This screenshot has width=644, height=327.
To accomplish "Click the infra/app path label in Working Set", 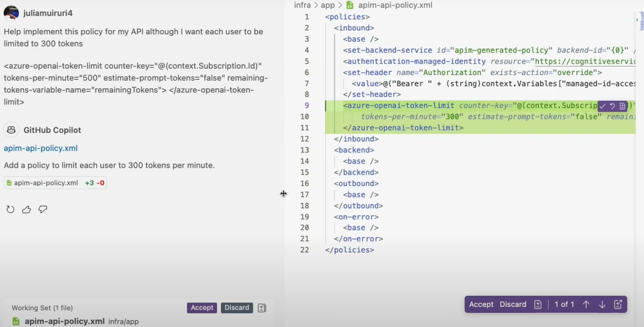I will [124, 322].
